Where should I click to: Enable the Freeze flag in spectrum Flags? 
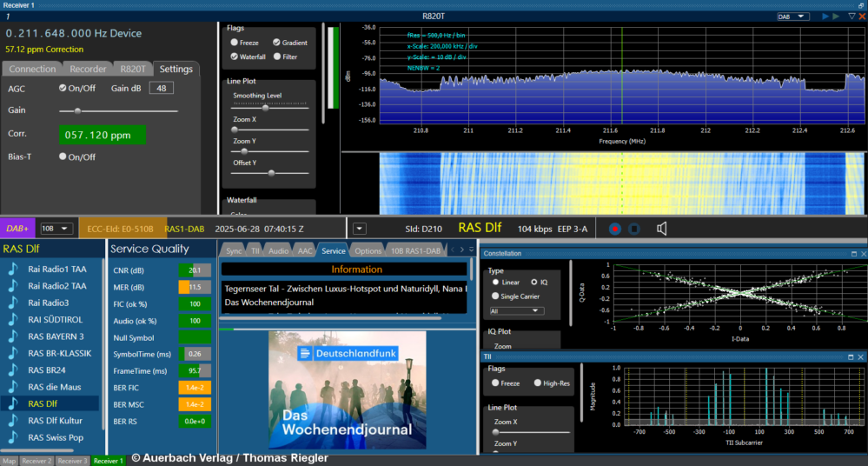[235, 43]
